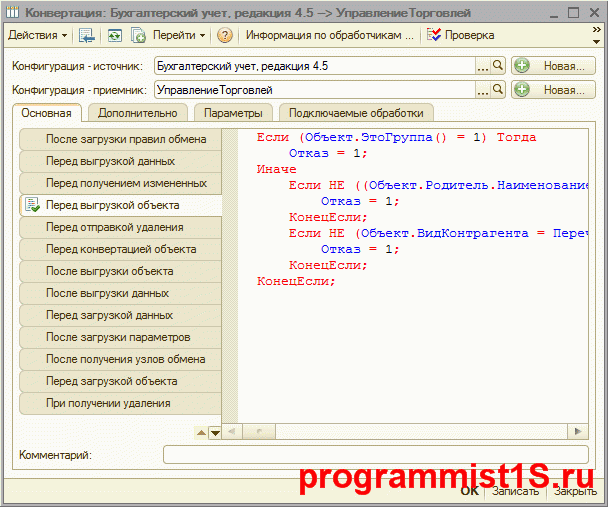
Task: Click the Комментарий input field
Action: (376, 455)
